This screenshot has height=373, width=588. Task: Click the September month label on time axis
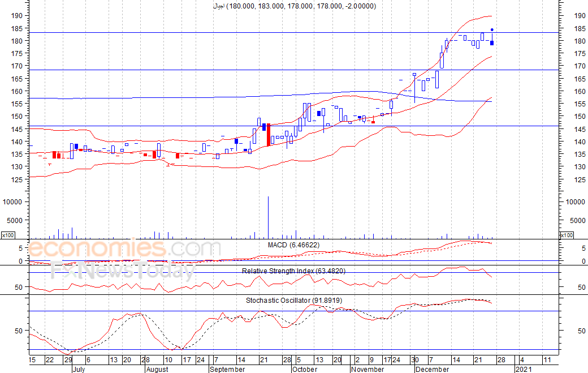click(x=227, y=369)
